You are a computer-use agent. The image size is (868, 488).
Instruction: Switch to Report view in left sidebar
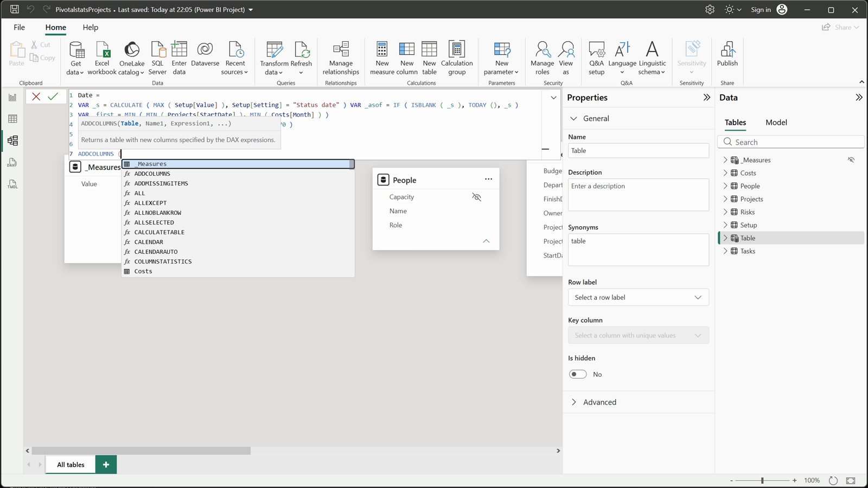click(12, 98)
